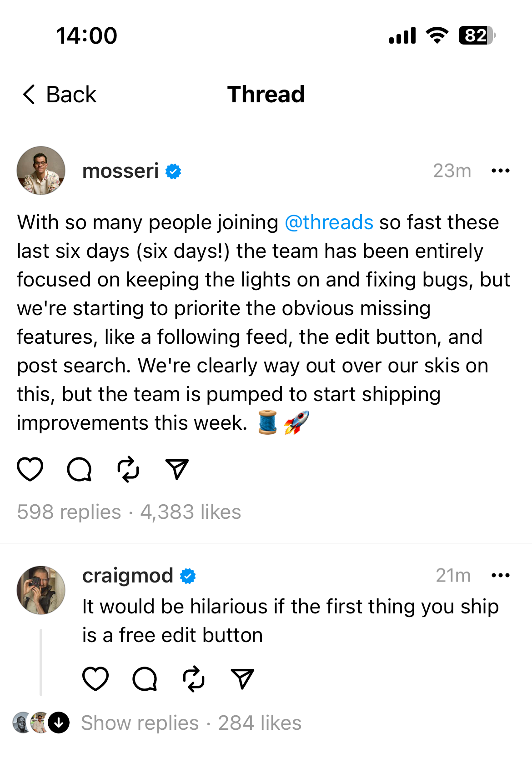Viewport: 532px width, 763px height.
Task: Open the @threads mention link
Action: click(329, 223)
